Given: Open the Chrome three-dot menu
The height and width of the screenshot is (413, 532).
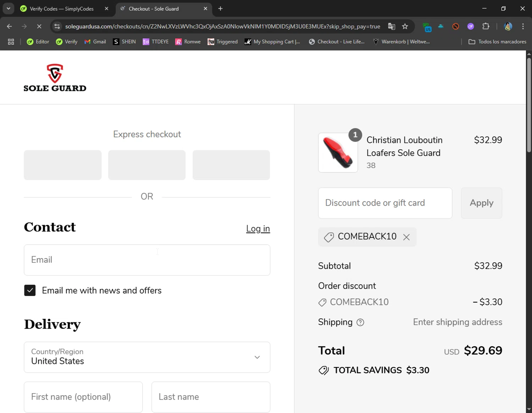Looking at the screenshot, I should coord(523,26).
